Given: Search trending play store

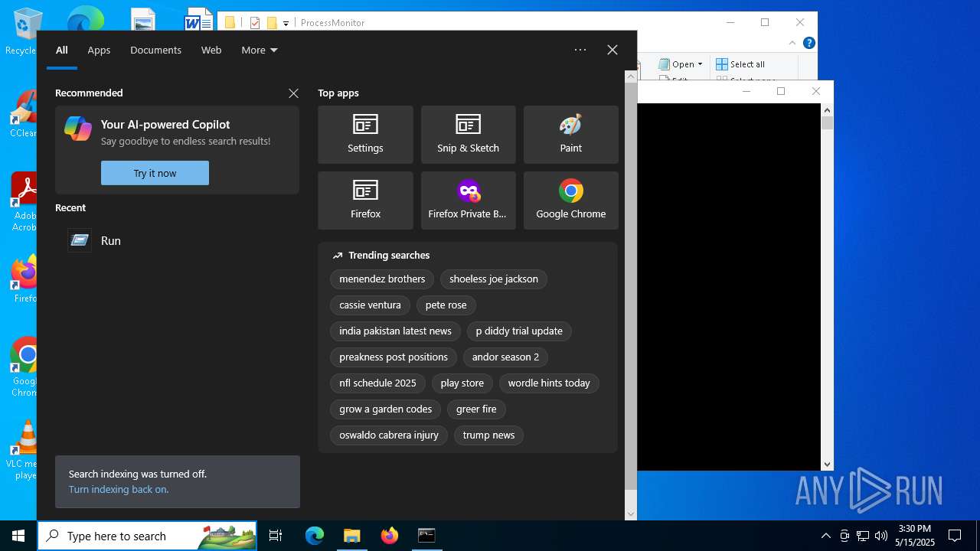Looking at the screenshot, I should pyautogui.click(x=462, y=383).
